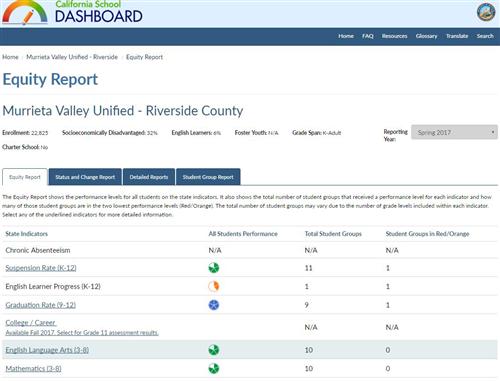Click the Enrollment 22,825 text
Image resolution: width=500 pixels, height=381 pixels.
(25, 133)
